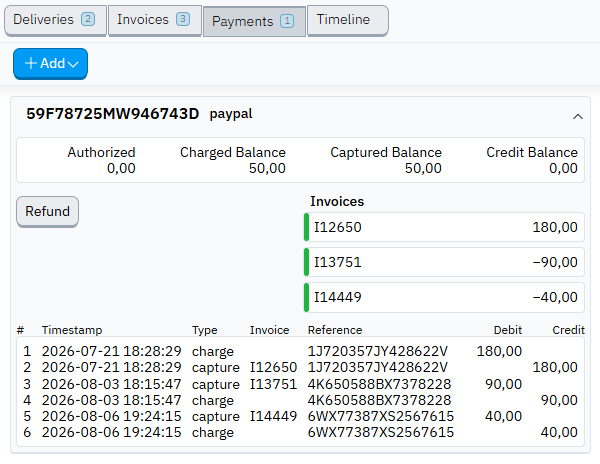Click the 180,00 amount beside invoice I12650
The image size is (600, 464).
click(555, 227)
